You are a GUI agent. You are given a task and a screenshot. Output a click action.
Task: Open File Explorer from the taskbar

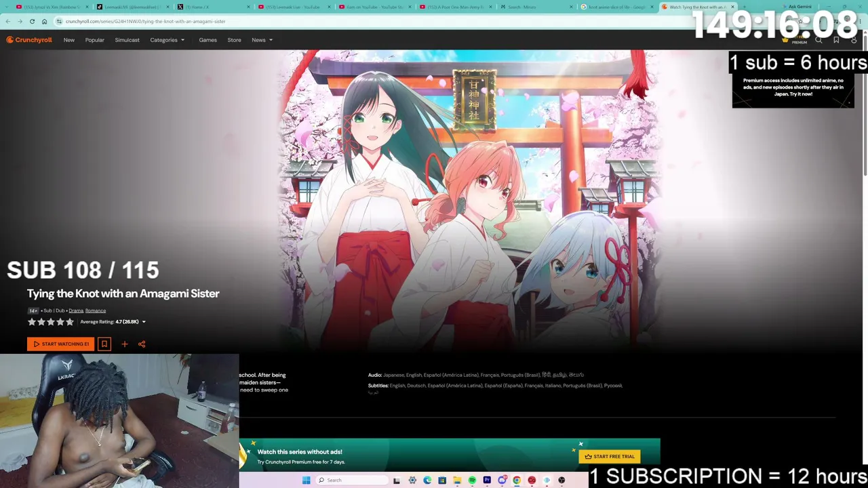[457, 481]
